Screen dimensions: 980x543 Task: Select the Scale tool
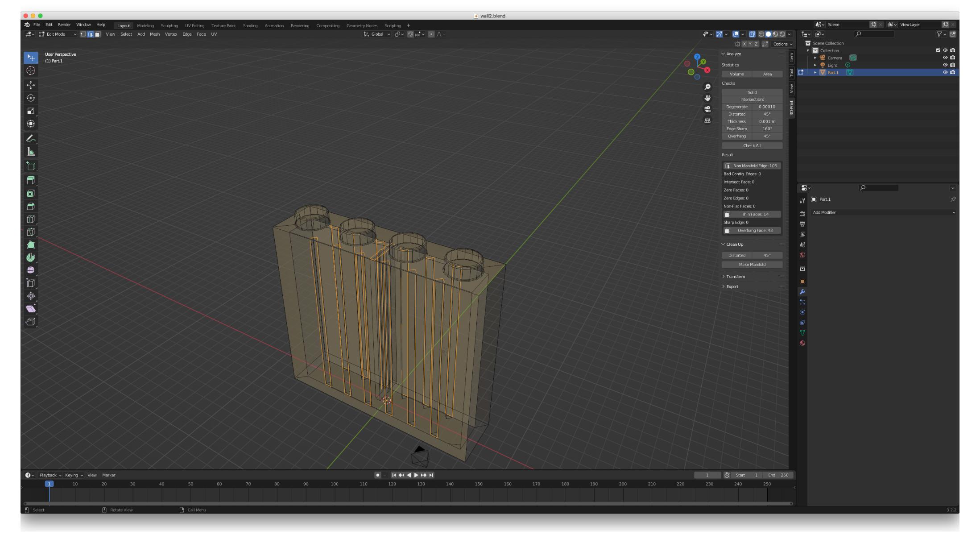click(31, 111)
